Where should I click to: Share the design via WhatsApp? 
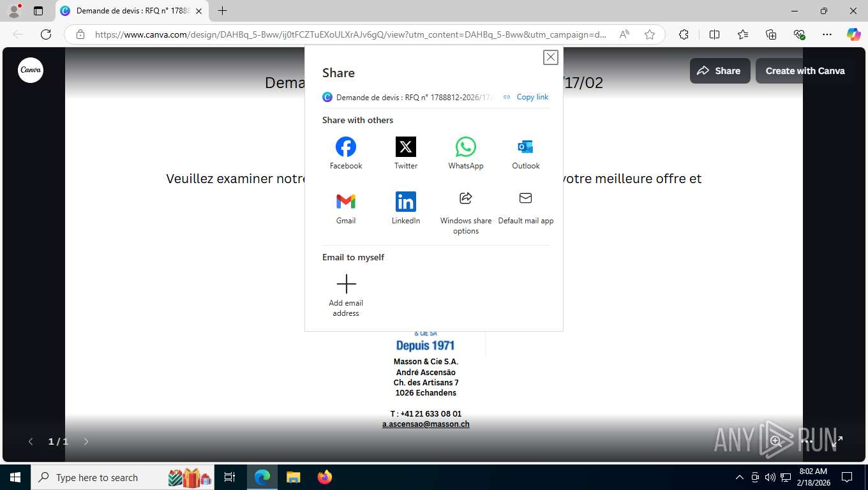(466, 153)
